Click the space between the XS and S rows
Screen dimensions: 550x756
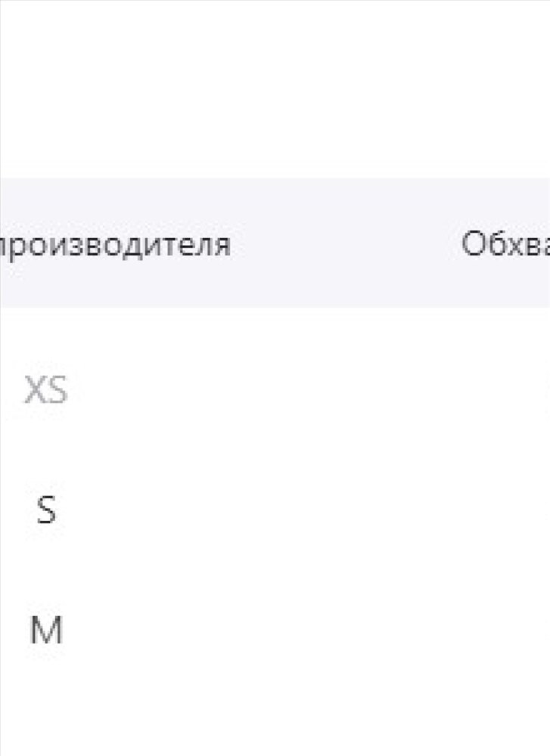(x=275, y=450)
